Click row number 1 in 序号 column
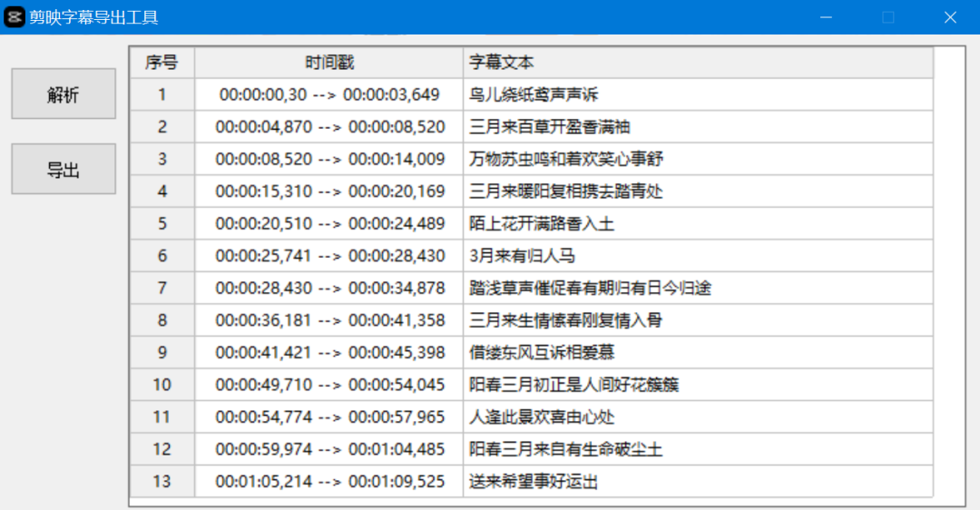The width and height of the screenshot is (980, 510). tap(162, 94)
